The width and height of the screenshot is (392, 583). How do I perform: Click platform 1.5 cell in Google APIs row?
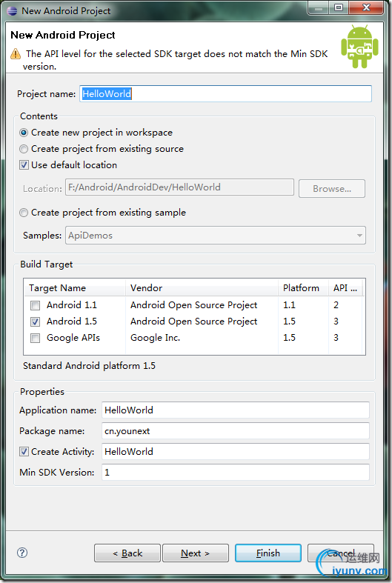click(x=289, y=338)
